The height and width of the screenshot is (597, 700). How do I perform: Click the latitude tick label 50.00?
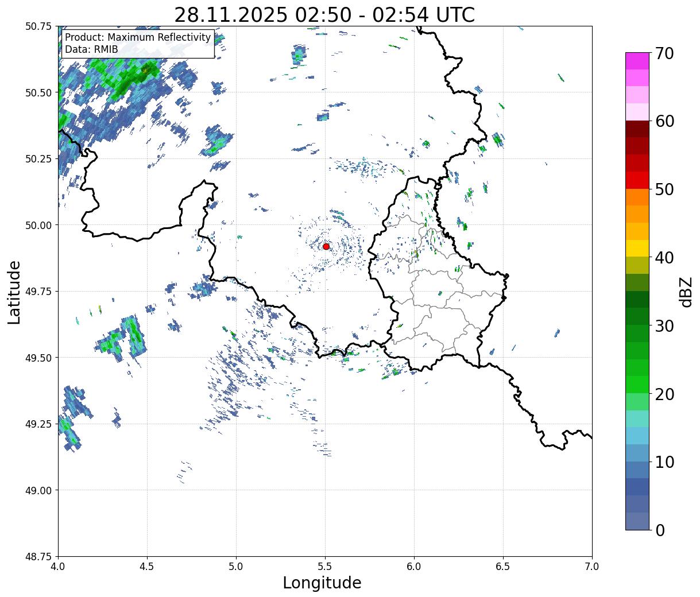pyautogui.click(x=40, y=225)
